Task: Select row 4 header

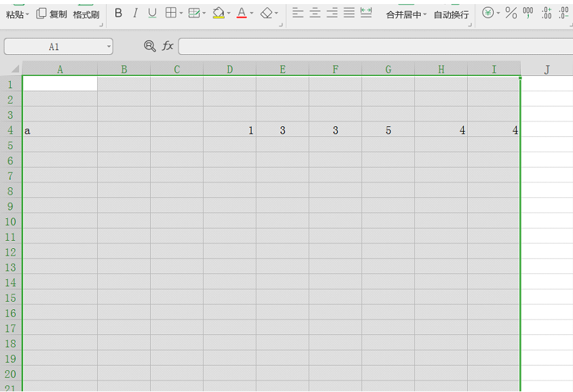Action: pos(11,130)
